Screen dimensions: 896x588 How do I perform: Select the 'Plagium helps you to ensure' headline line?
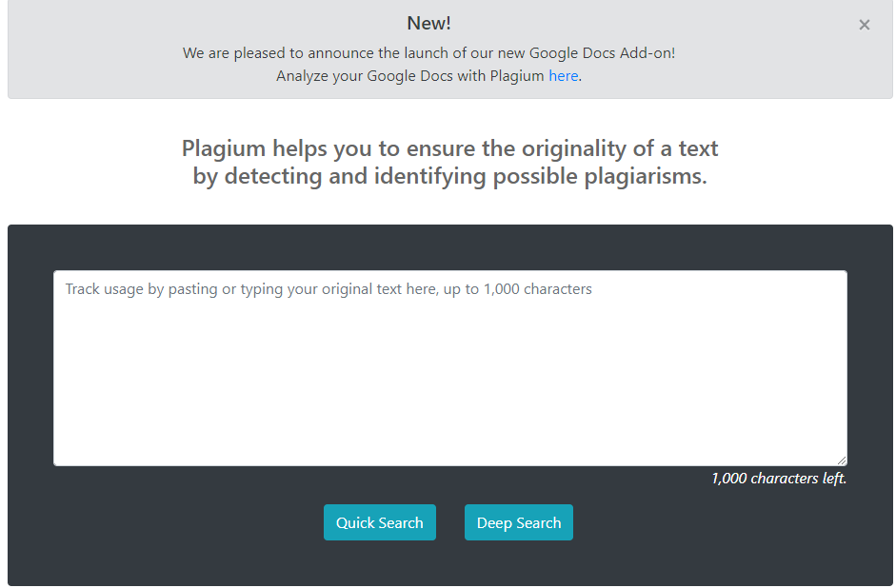point(449,148)
